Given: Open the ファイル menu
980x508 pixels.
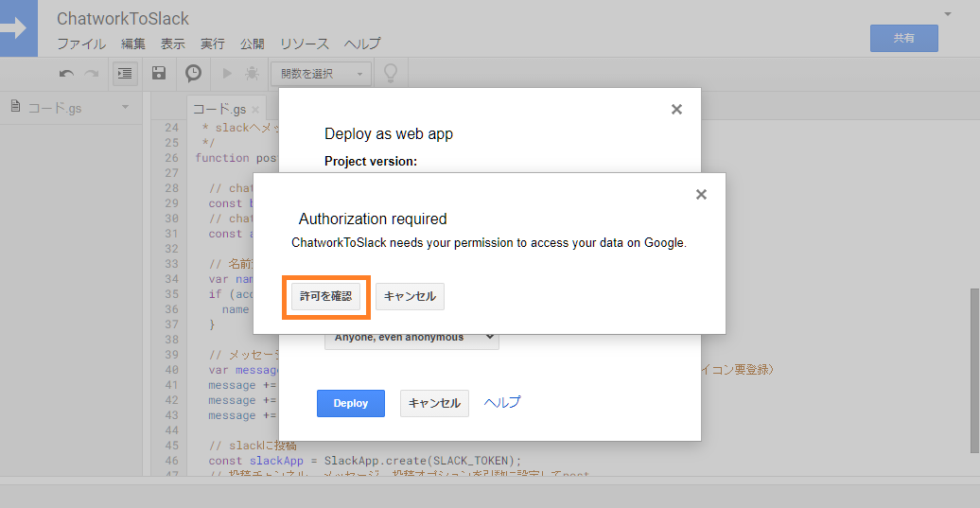Looking at the screenshot, I should click(x=81, y=44).
